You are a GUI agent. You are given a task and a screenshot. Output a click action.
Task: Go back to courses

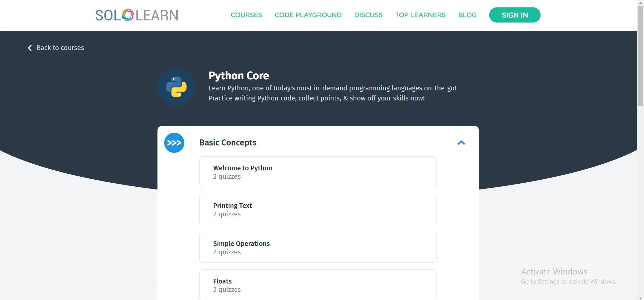pyautogui.click(x=60, y=48)
